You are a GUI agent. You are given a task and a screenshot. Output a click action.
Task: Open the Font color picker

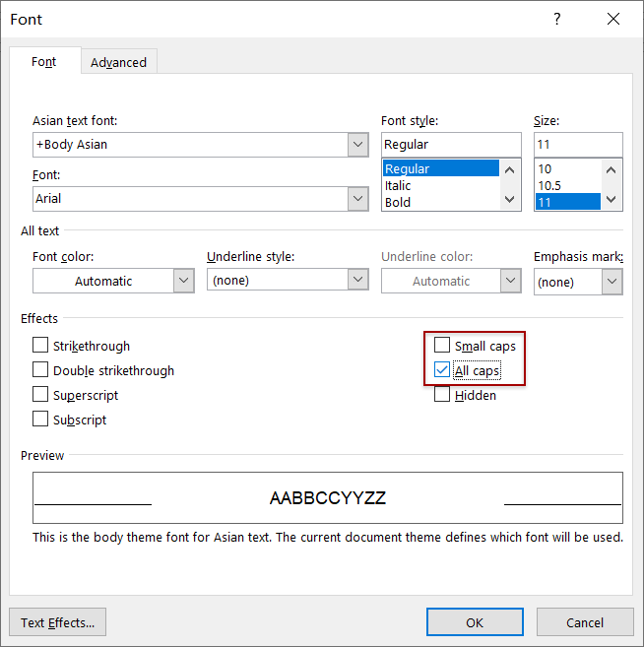tap(183, 281)
